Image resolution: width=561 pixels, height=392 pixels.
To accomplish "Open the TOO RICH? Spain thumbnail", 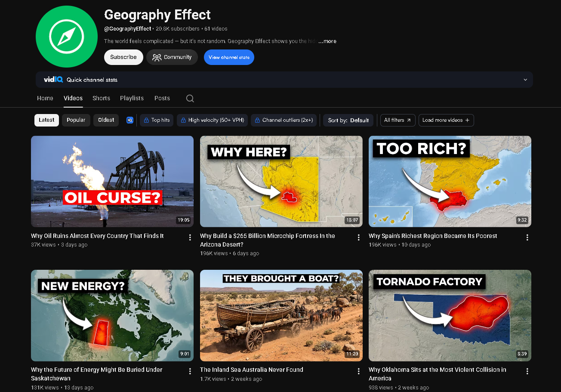I will pyautogui.click(x=450, y=181).
